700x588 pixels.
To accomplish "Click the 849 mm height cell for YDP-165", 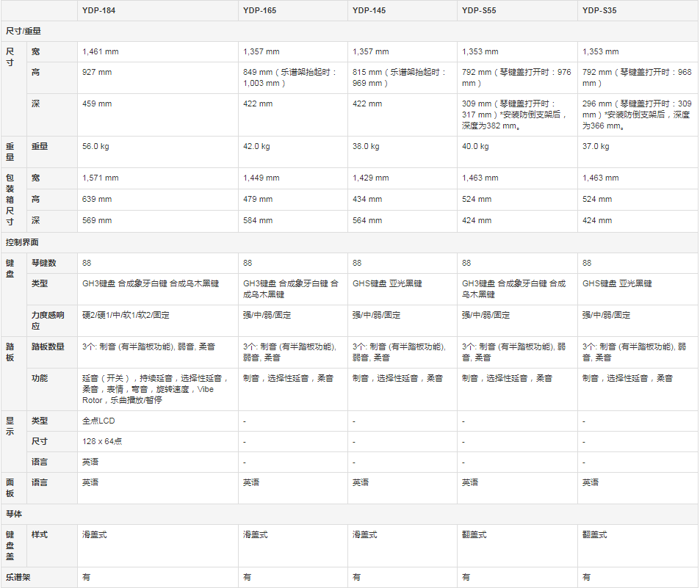I will 293,78.
